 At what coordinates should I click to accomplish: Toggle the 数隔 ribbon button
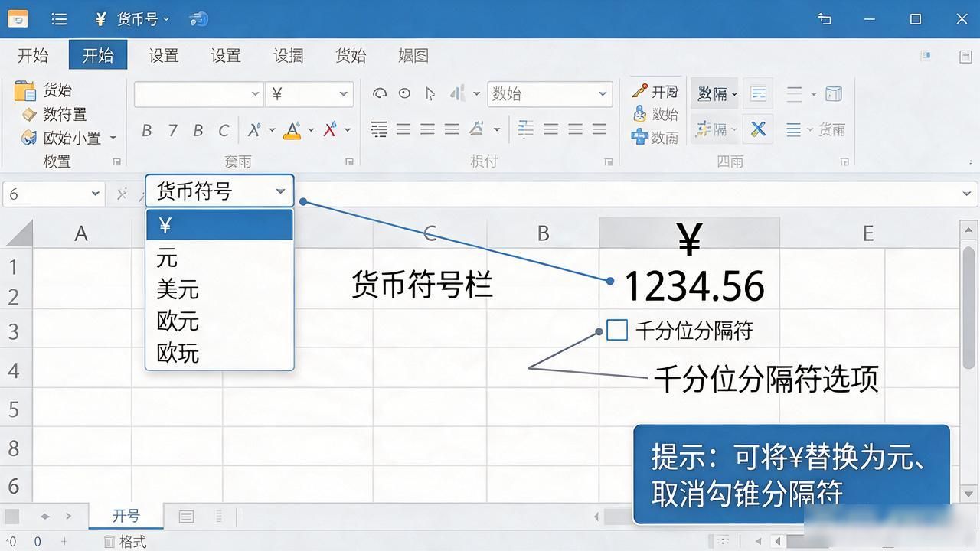tap(715, 93)
